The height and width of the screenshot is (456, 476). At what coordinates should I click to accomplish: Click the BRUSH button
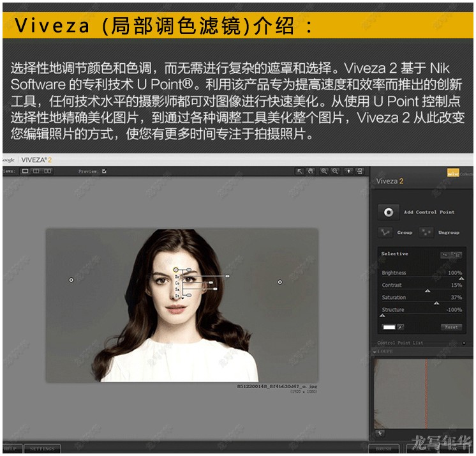click(x=383, y=449)
